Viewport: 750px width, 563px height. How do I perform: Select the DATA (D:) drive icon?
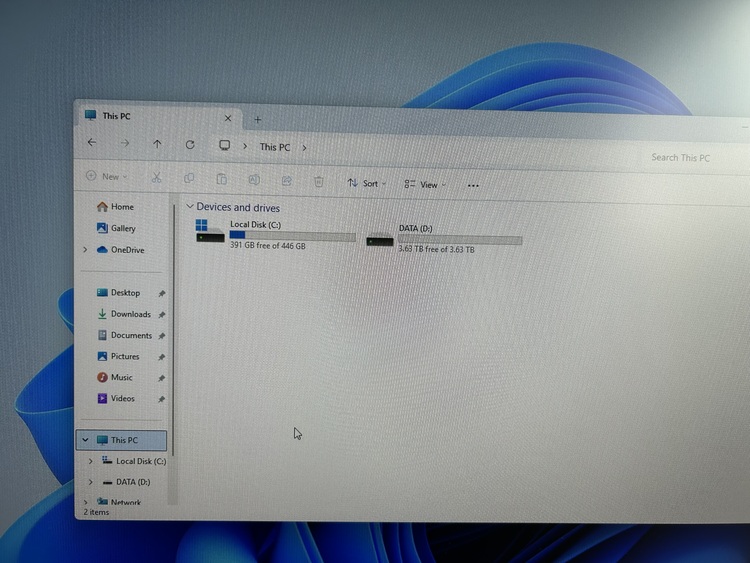coord(380,239)
